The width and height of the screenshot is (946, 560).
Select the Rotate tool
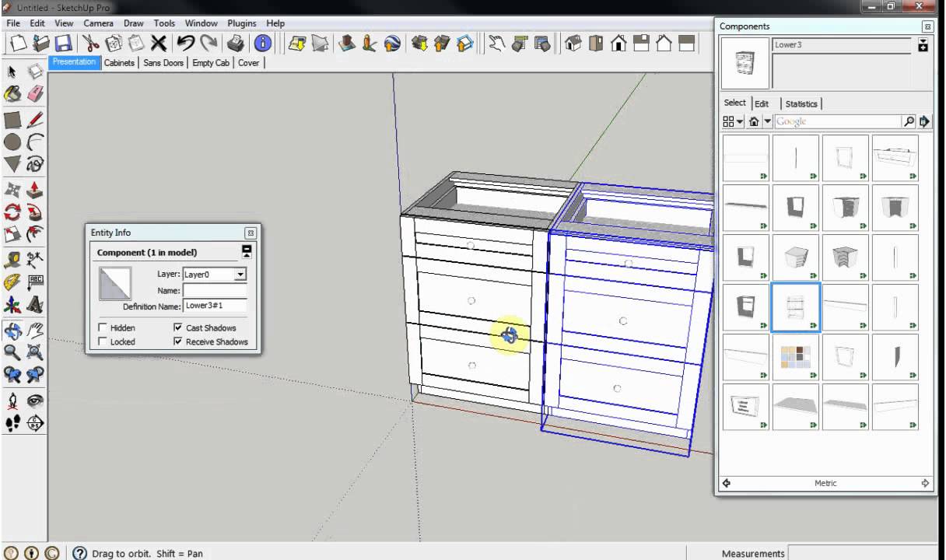click(x=12, y=212)
